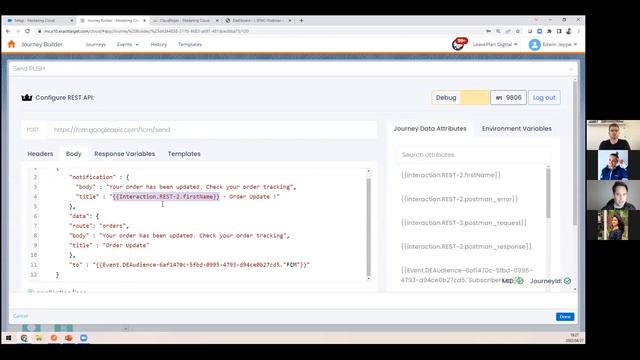The height and width of the screenshot is (360, 640).
Task: Click the "to" line 11 in code editor
Action: point(189,265)
